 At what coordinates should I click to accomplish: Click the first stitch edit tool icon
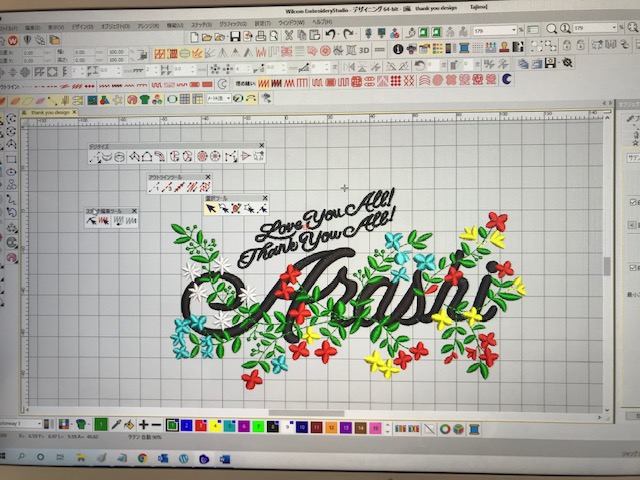point(91,221)
